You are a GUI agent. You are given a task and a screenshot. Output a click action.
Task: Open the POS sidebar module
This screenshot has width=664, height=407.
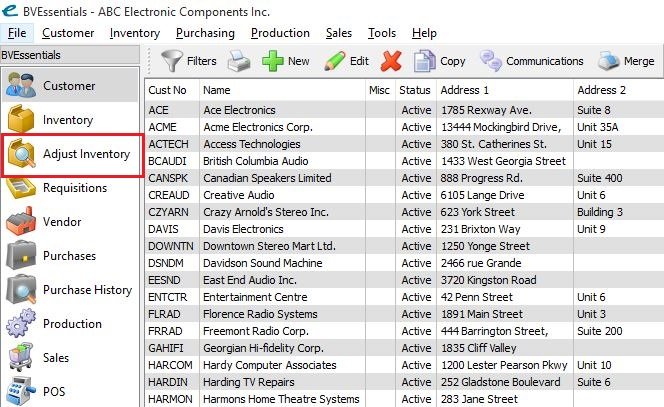point(70,391)
